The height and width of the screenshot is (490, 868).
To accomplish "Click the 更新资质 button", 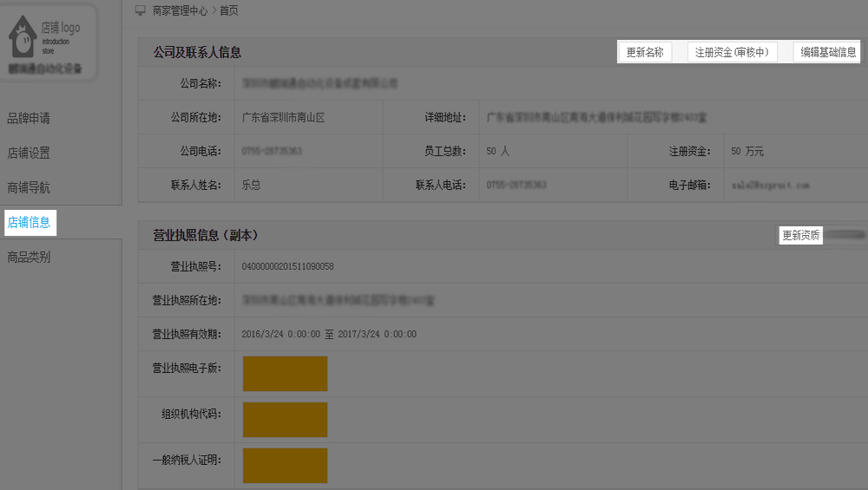I will (x=800, y=235).
